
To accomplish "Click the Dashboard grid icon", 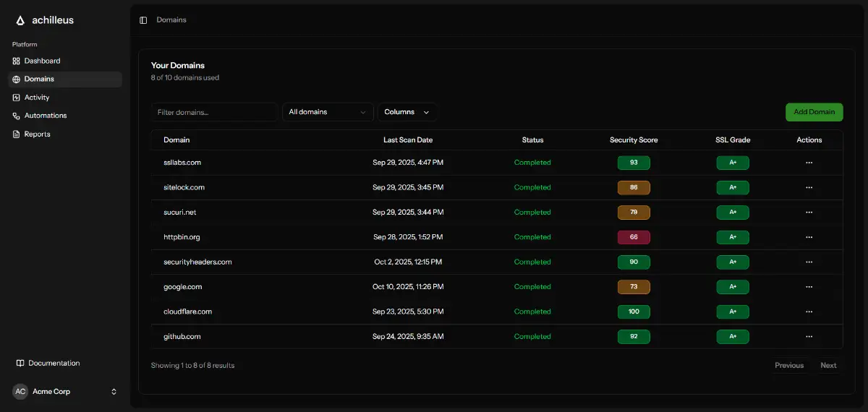I will (17, 61).
